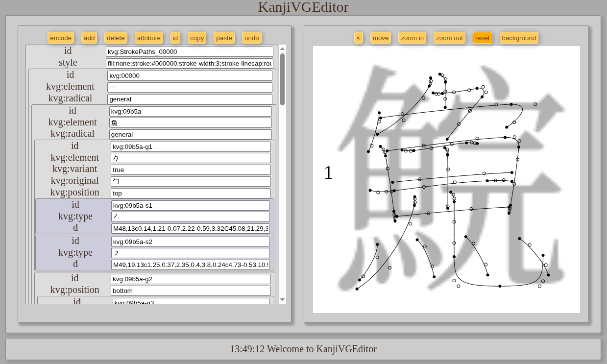Click the attribute button

(149, 38)
